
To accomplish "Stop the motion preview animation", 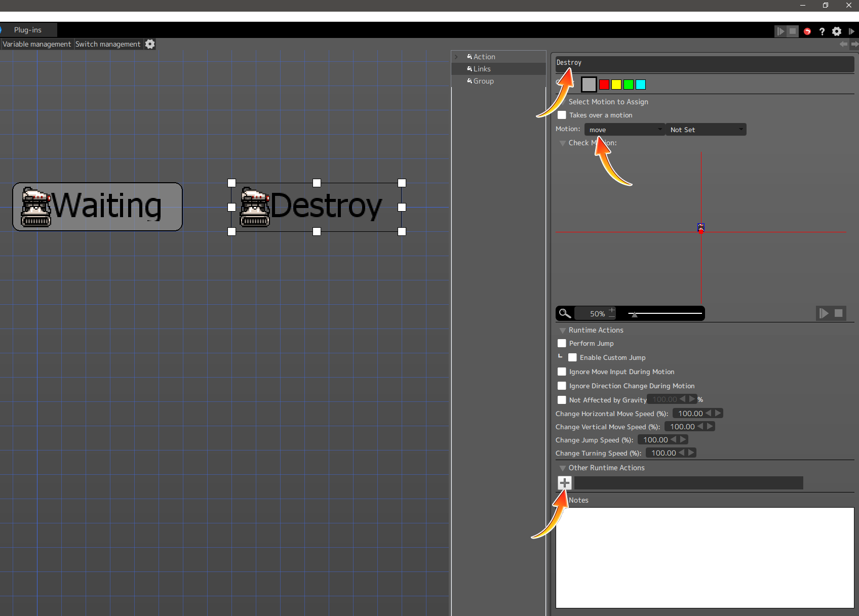I will (839, 313).
